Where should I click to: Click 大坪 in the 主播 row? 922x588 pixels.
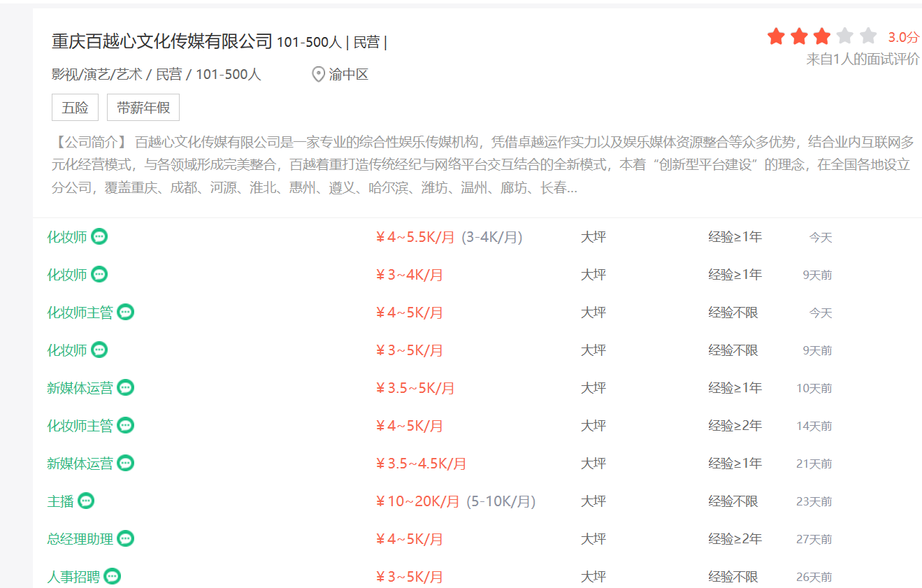(593, 501)
